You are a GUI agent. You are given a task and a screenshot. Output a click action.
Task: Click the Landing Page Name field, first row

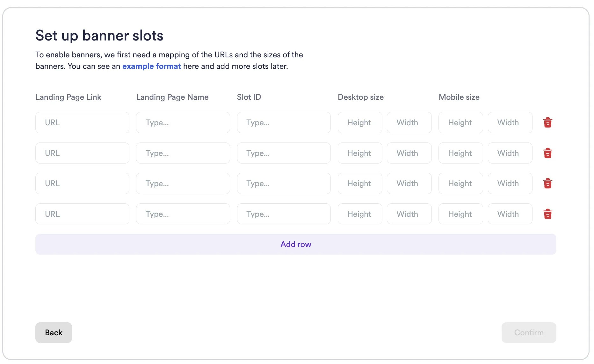pos(183,122)
